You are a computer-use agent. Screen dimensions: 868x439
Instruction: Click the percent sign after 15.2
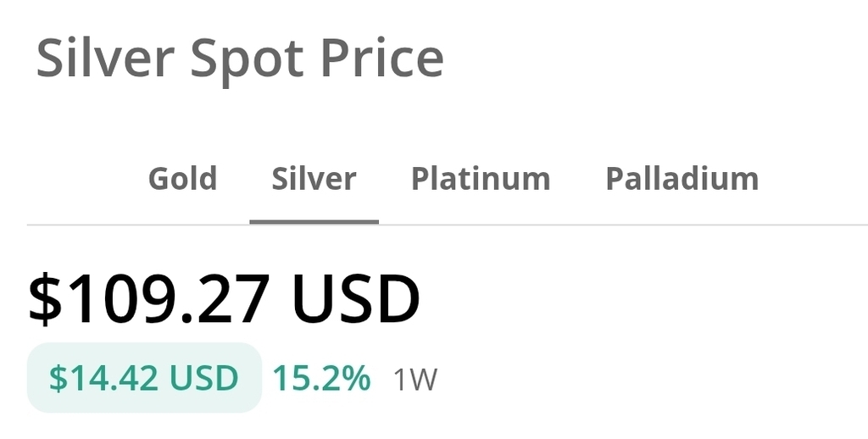(x=357, y=378)
